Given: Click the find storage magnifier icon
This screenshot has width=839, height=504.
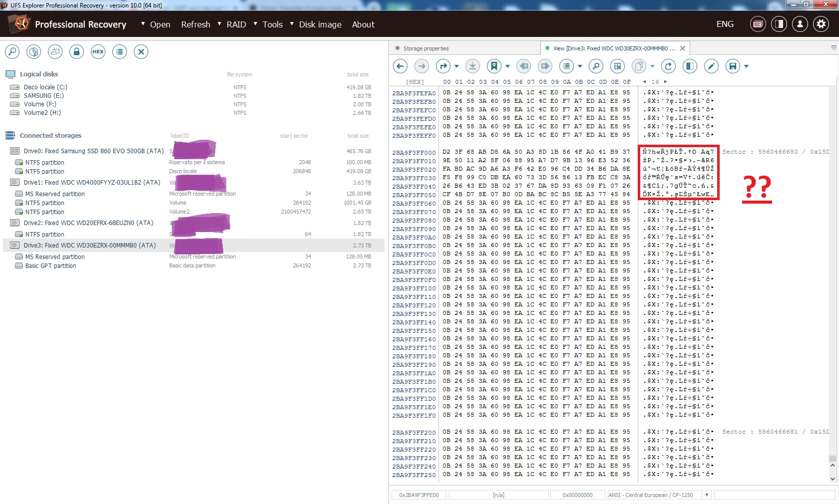Looking at the screenshot, I should pyautogui.click(x=12, y=51).
